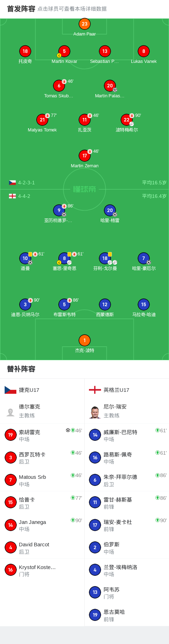Select England substitute 威廉斯-巴尼特 number 14
The width and height of the screenshot is (169, 644).
[127, 435]
